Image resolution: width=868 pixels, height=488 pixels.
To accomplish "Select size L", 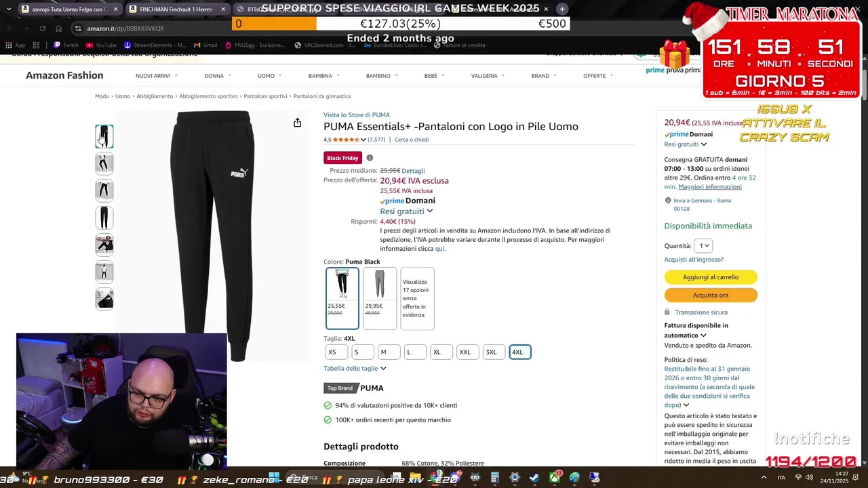I will [x=415, y=352].
